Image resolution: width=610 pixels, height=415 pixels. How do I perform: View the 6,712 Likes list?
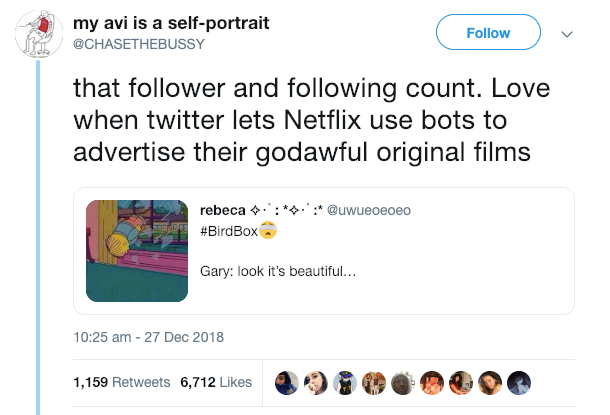click(215, 382)
